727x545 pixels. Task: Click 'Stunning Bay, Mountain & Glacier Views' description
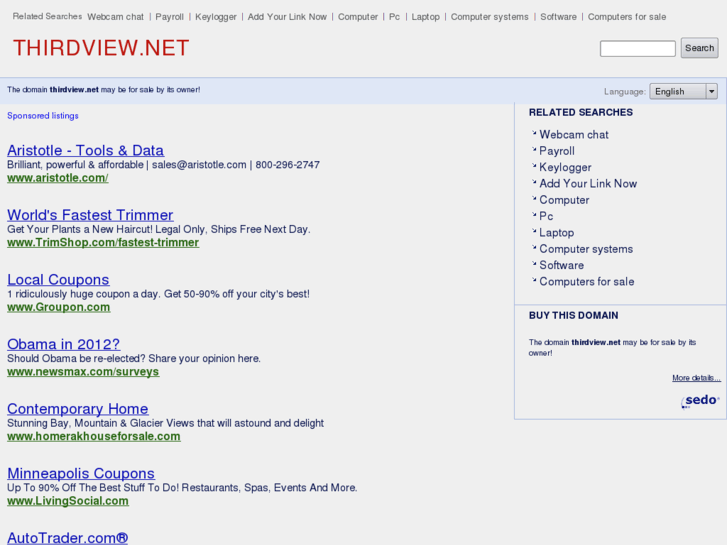(x=165, y=423)
